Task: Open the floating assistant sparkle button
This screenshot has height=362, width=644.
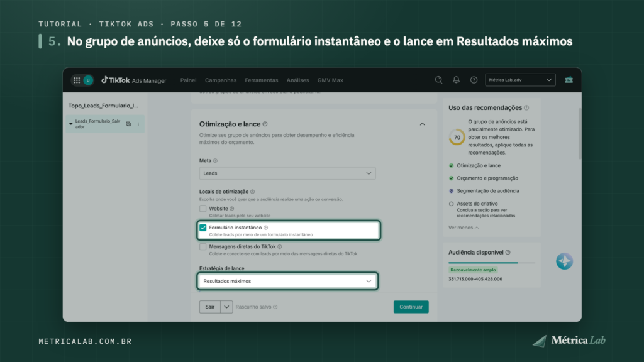Action: tap(564, 261)
